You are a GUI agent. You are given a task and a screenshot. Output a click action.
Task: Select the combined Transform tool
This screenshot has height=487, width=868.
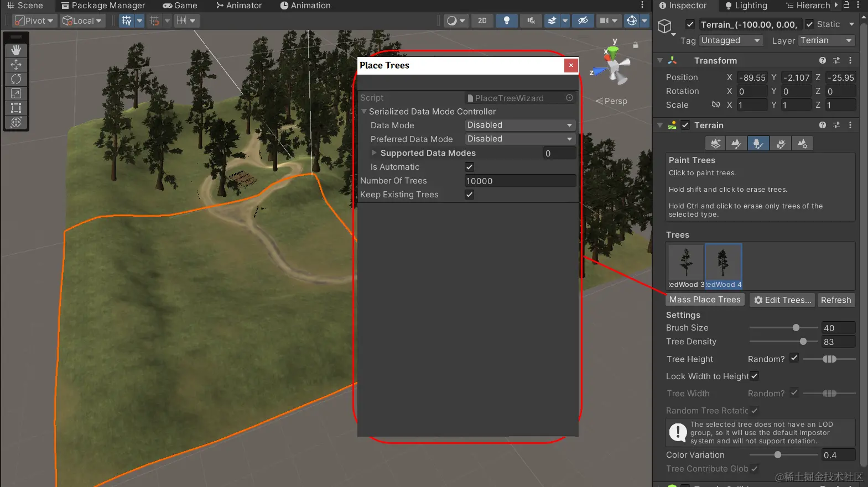pos(16,122)
